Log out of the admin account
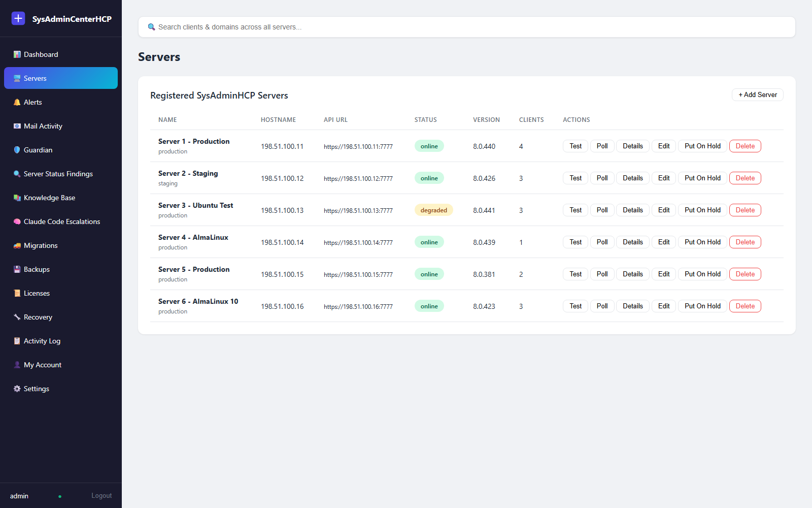 [x=101, y=496]
